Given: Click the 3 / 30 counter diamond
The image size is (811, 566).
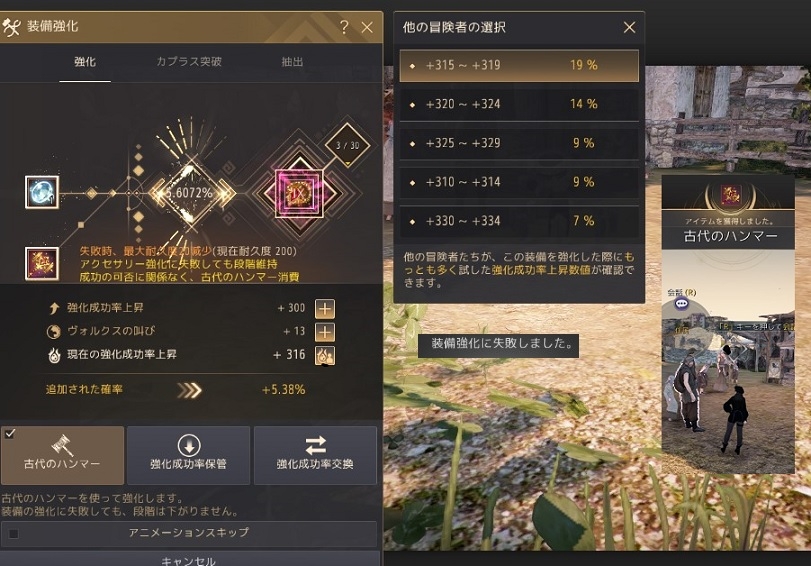Looking at the screenshot, I should (347, 145).
